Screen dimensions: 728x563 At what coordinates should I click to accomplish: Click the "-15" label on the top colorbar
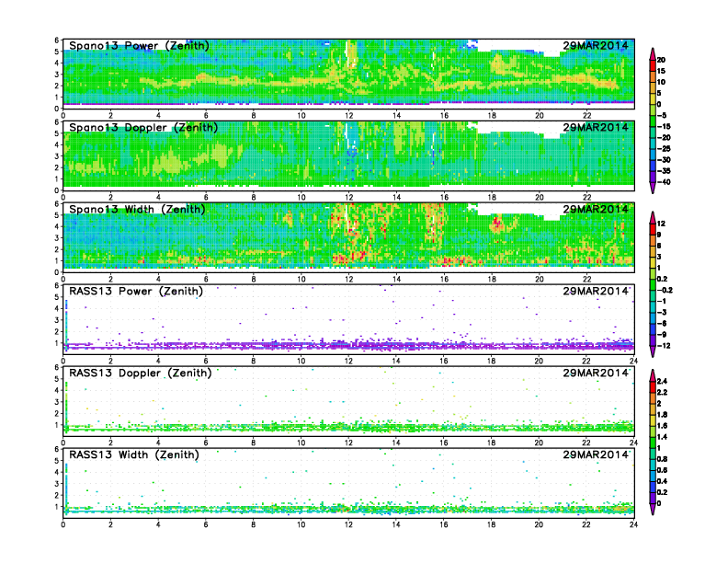point(664,126)
